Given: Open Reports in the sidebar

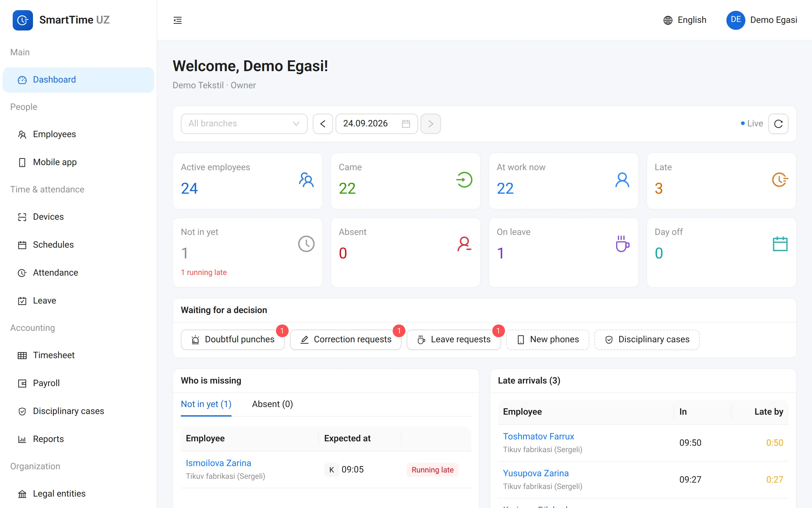Looking at the screenshot, I should coord(78,439).
